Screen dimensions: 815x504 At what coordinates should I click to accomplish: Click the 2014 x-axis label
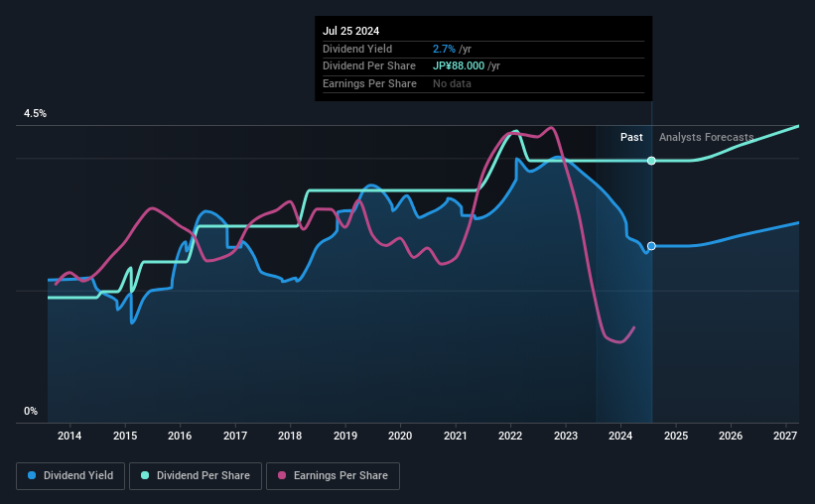tap(69, 436)
